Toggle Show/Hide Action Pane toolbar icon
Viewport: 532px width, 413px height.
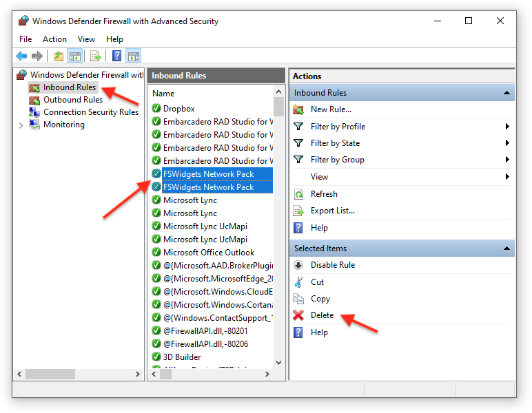pos(134,56)
